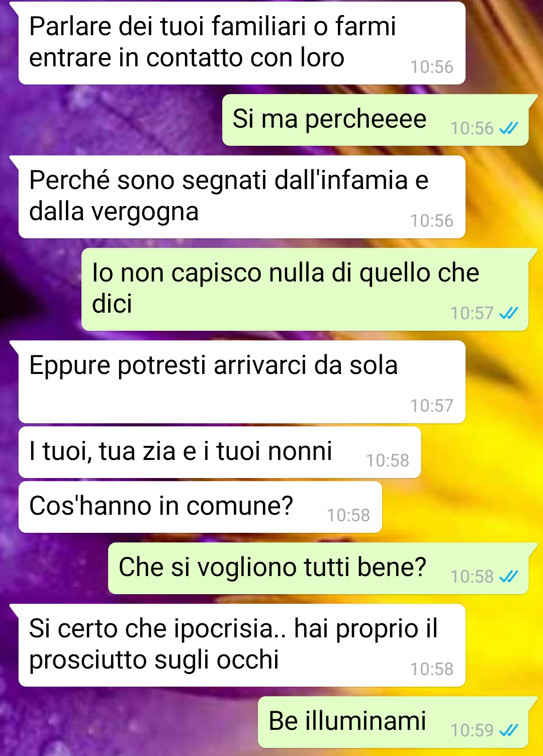Tap the 'Eppure potresti arrivarci da sola' bubble
This screenshot has width=543, height=756.
[242, 382]
